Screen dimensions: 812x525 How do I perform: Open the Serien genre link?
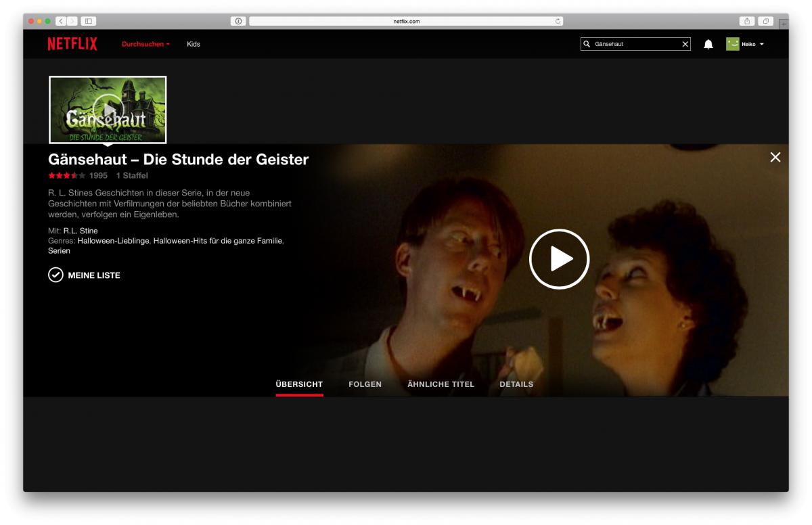tap(59, 250)
